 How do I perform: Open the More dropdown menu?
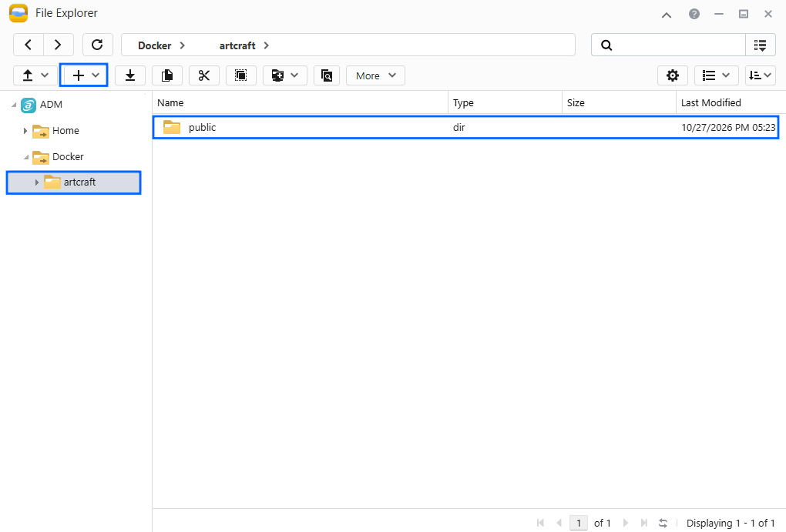[375, 75]
